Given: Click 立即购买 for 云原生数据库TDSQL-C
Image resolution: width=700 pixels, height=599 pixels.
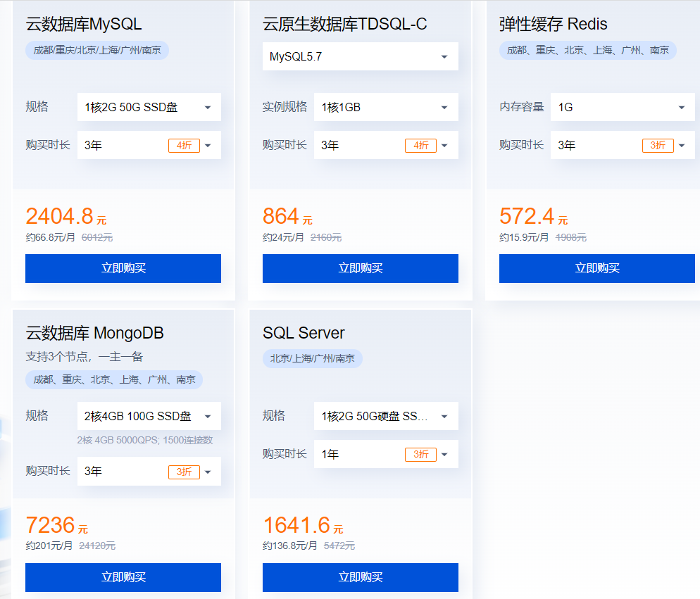Looking at the screenshot, I should (x=360, y=268).
